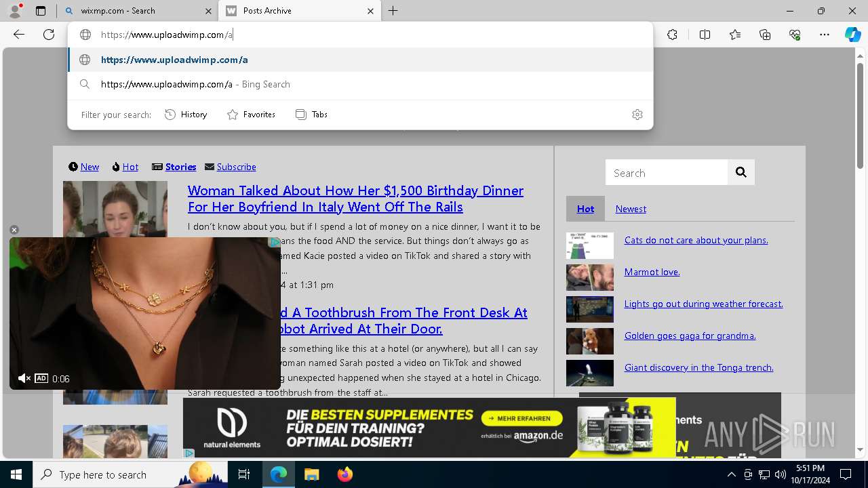Open Cats do not care about your plans
This screenshot has width=868, height=488.
tap(696, 240)
